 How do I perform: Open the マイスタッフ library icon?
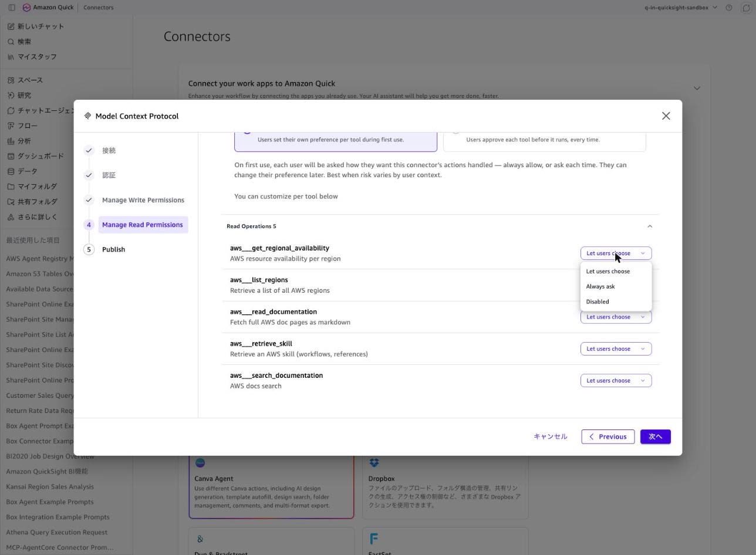(x=11, y=57)
